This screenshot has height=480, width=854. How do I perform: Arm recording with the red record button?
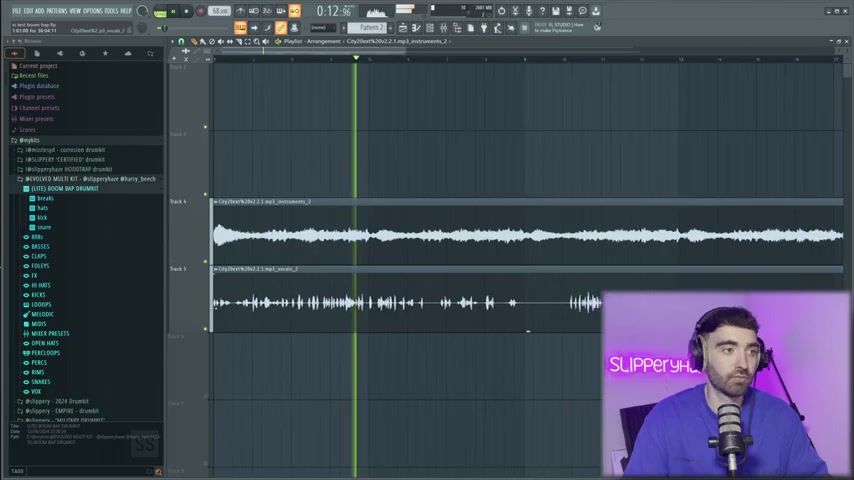200,11
